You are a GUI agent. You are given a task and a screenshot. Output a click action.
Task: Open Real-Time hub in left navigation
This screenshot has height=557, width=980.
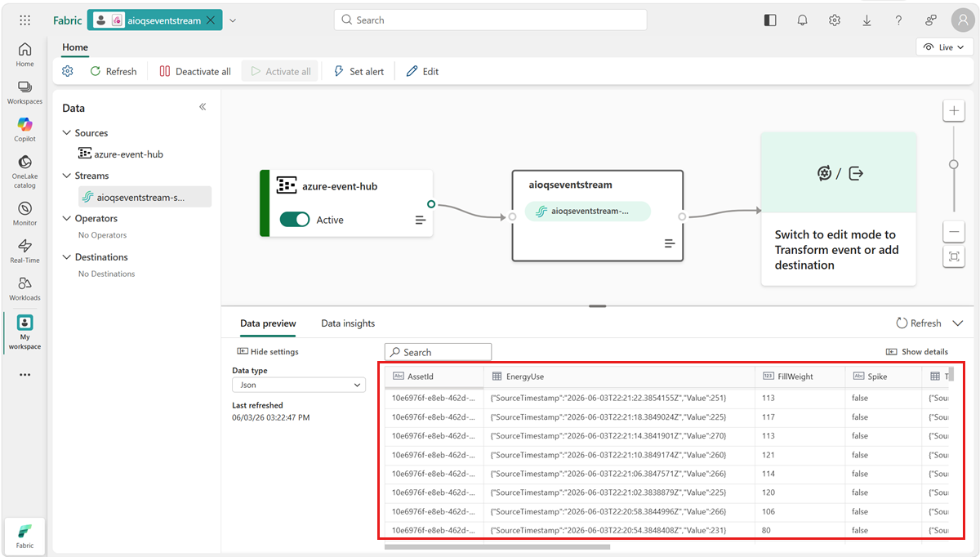24,252
